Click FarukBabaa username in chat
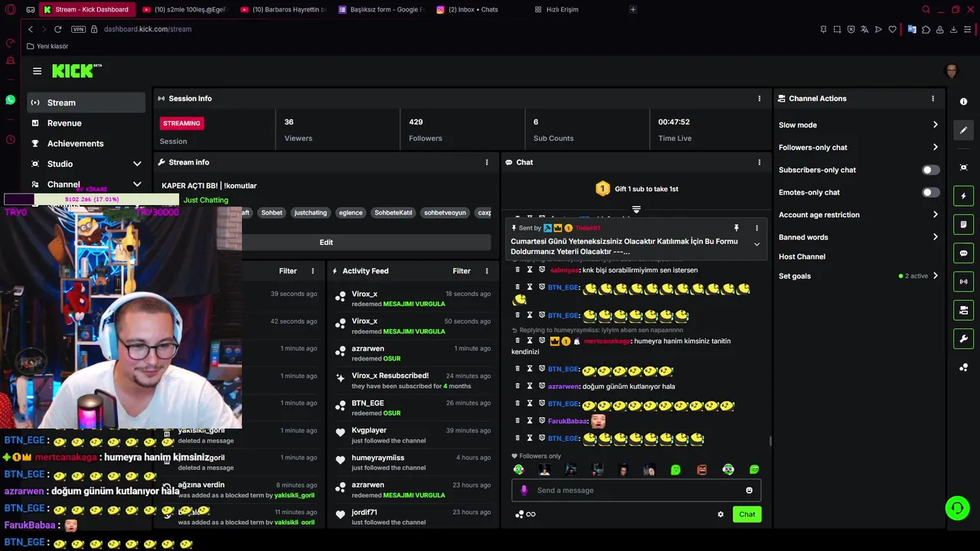Viewport: 980px width, 551px height. click(x=567, y=421)
